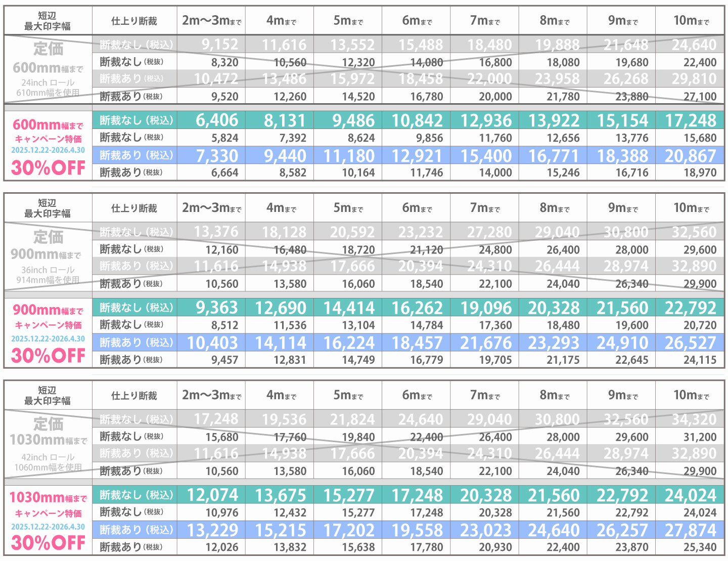Click the 仕上り断裁 header in the middle table
This screenshot has height=561, width=728.
point(134,208)
